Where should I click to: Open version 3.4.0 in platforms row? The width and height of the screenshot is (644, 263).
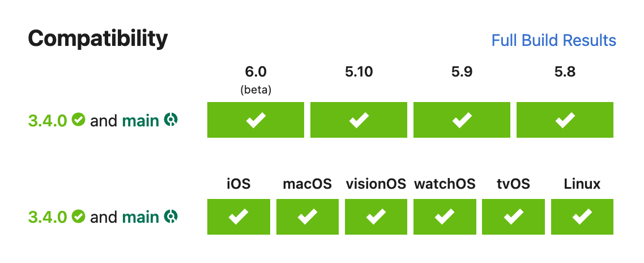click(x=48, y=217)
